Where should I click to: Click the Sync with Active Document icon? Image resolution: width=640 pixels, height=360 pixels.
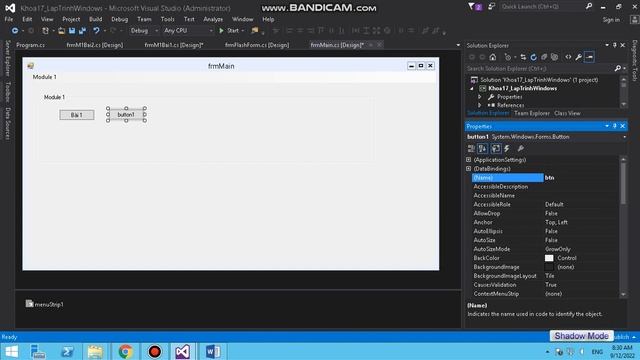pos(523,57)
